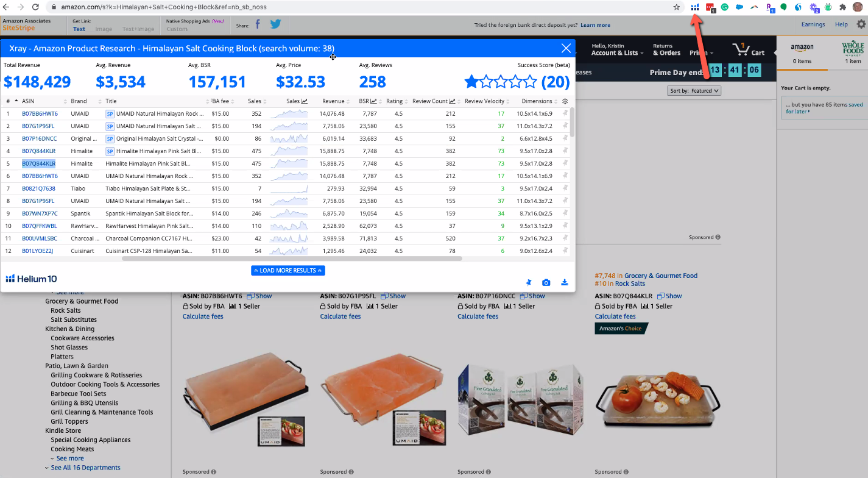This screenshot has width=868, height=478.
Task: Share on Facebook from SiteStripe
Action: [258, 24]
